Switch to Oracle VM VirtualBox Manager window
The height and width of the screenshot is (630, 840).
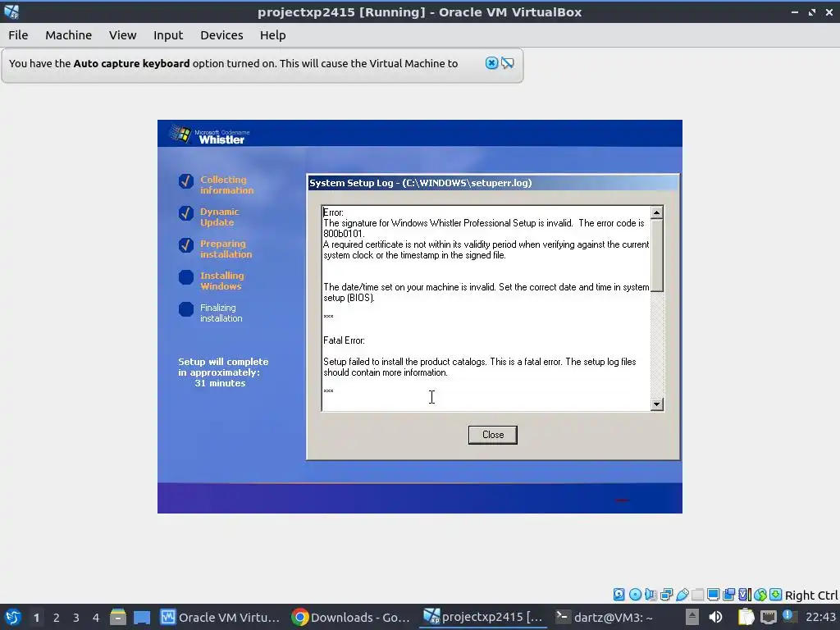click(220, 618)
